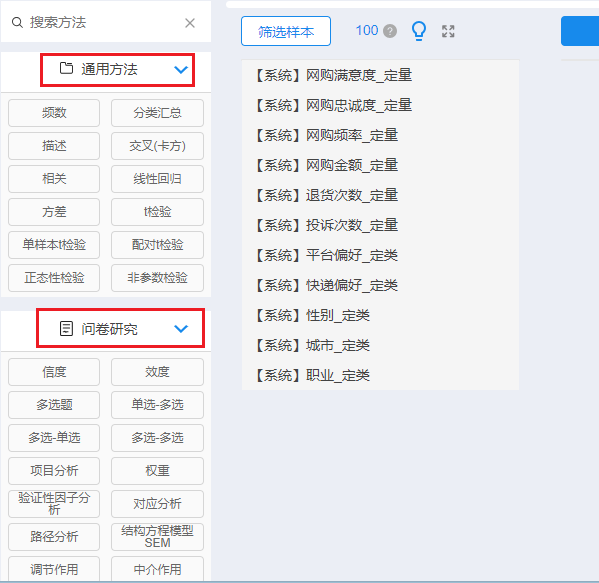The image size is (599, 583).
Task: Clear search with the X icon
Action: pyautogui.click(x=190, y=23)
